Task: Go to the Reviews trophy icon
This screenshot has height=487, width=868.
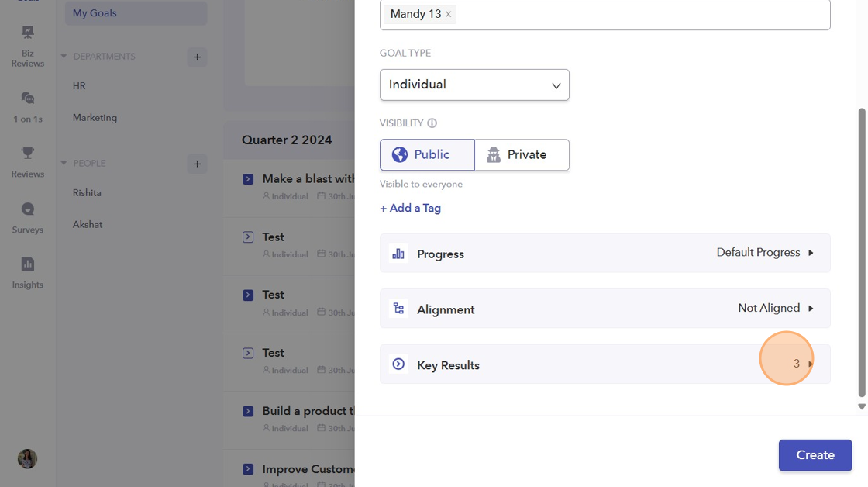Action: pyautogui.click(x=28, y=161)
